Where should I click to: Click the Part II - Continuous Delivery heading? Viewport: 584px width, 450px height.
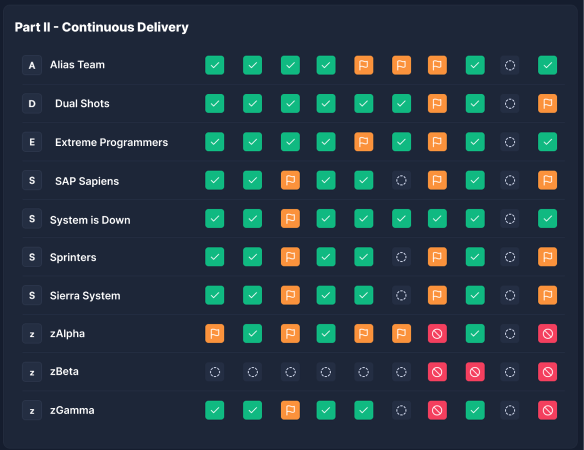click(102, 27)
